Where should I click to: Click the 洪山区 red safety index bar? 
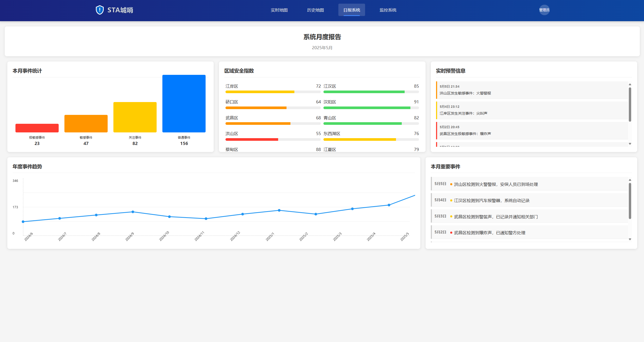click(251, 139)
